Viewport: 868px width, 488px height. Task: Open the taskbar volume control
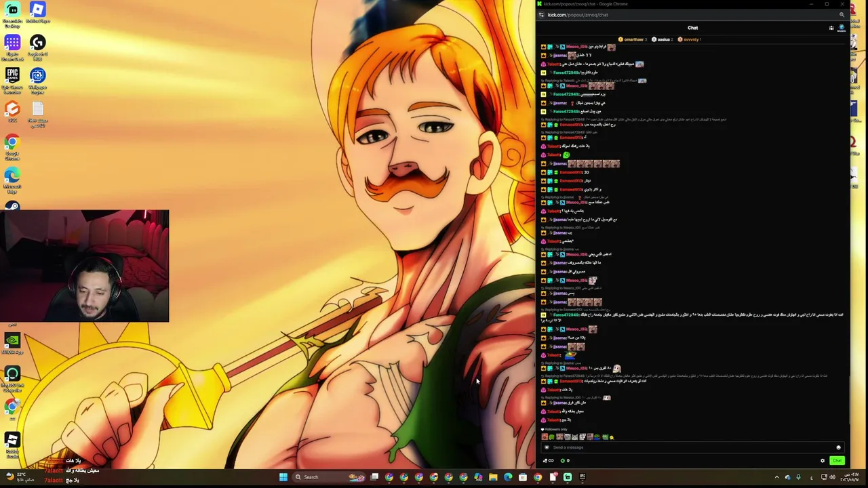pyautogui.click(x=832, y=477)
